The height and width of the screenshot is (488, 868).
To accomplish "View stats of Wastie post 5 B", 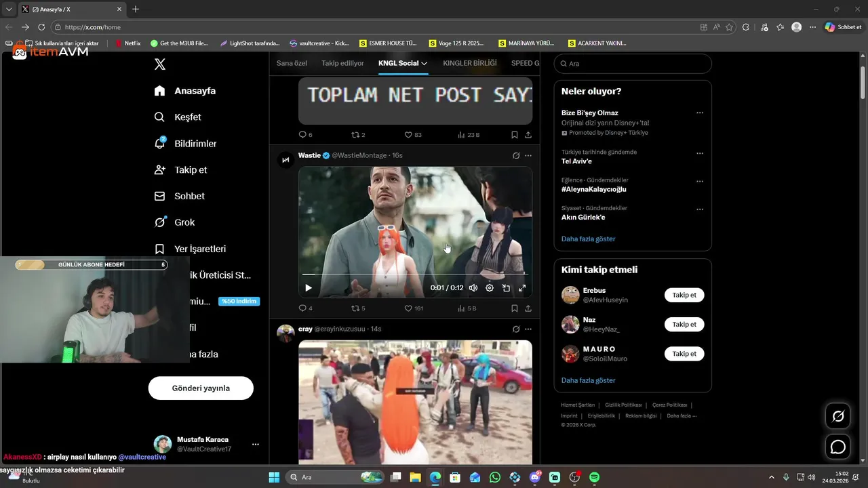I will pos(467,308).
